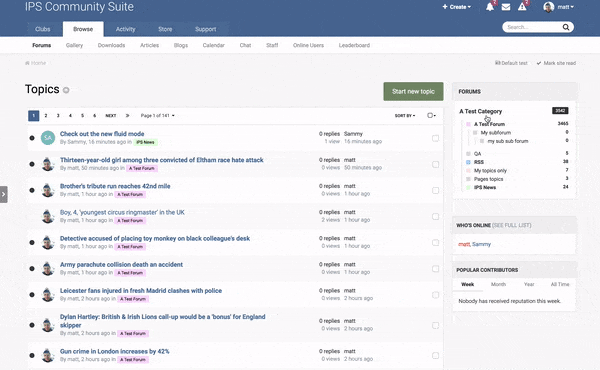Open the select-all moderation checkbox dropdown

[431, 116]
